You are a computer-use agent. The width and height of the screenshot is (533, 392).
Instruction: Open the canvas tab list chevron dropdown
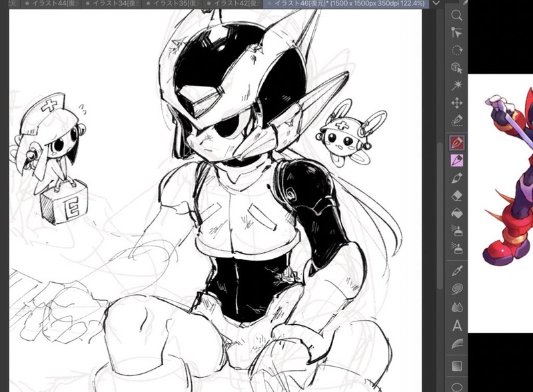(x=436, y=4)
